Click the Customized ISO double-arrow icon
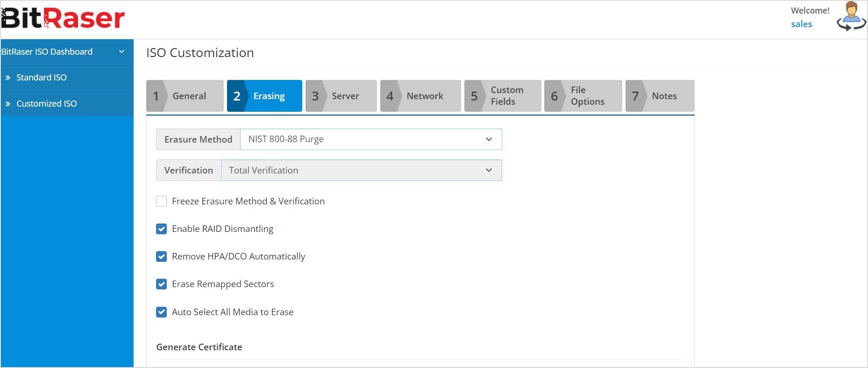 click(8, 104)
